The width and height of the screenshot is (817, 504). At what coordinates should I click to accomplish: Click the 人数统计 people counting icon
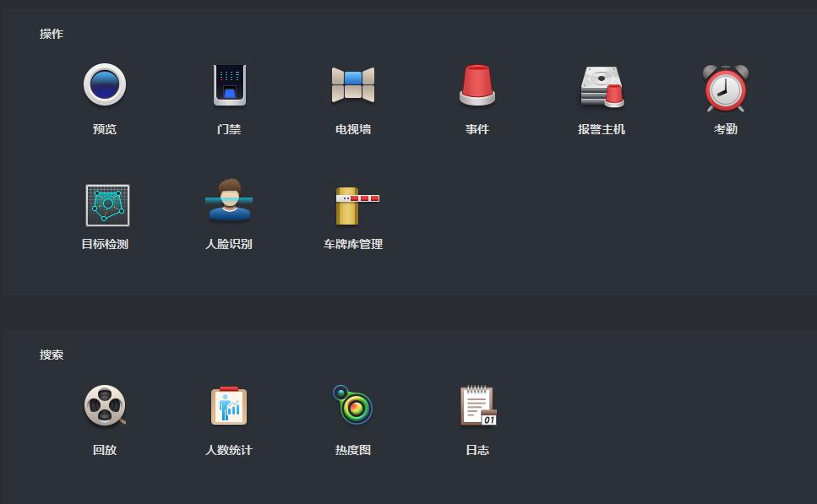click(228, 405)
